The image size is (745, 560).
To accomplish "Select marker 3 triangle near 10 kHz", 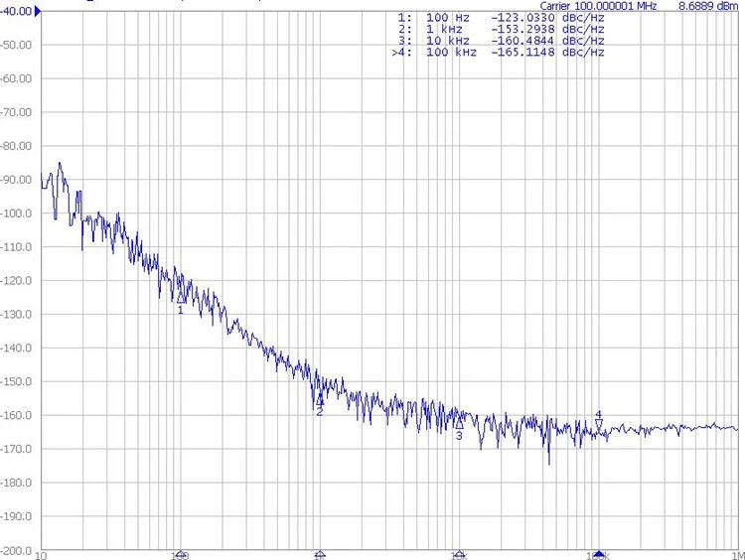I will [459, 424].
